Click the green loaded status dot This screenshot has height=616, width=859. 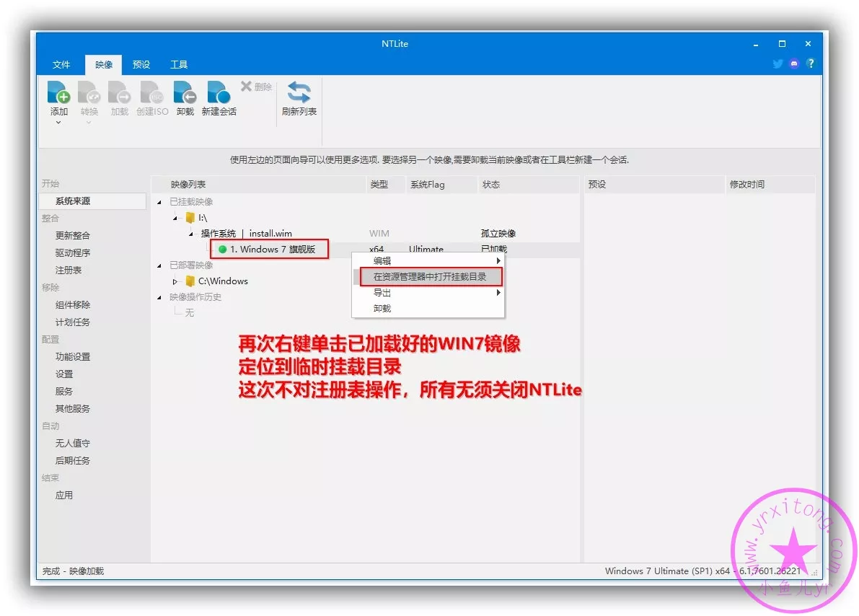tap(222, 250)
